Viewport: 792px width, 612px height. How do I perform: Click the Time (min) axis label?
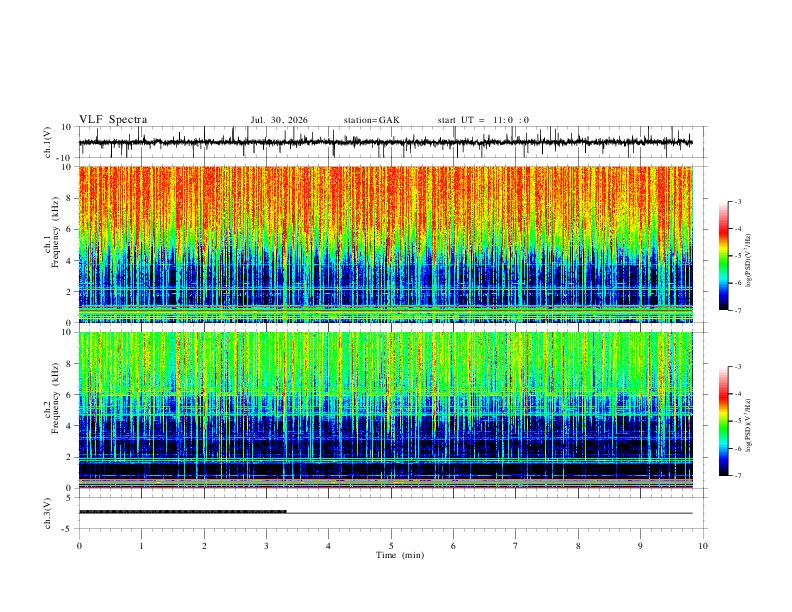[400, 555]
